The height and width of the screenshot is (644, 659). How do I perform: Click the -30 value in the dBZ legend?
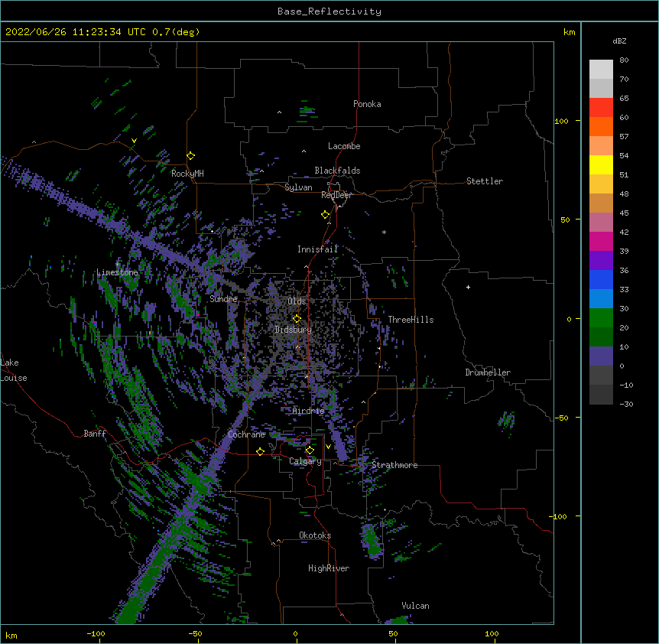click(x=626, y=404)
